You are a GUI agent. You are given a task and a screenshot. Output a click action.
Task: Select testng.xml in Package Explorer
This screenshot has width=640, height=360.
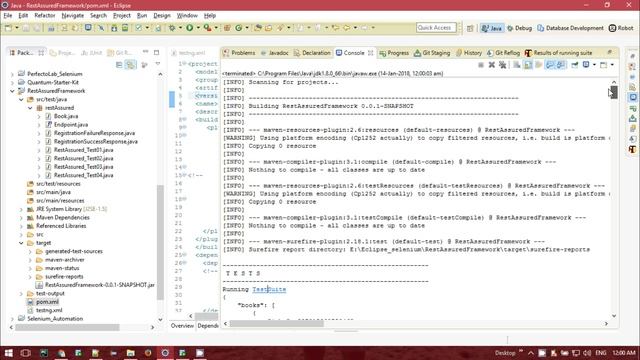pos(49,311)
